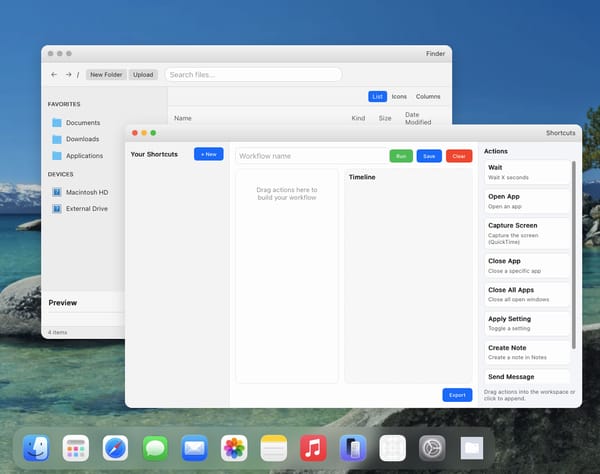Open the folder icon at dock end

(x=472, y=448)
